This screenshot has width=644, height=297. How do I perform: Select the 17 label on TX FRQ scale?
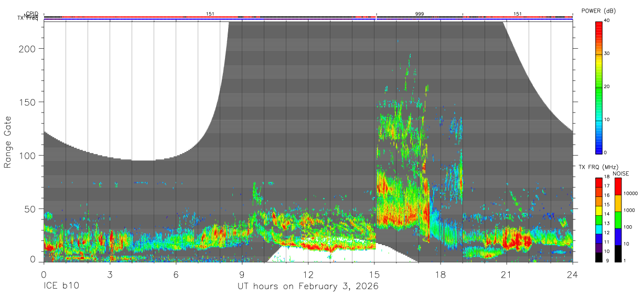pos(606,186)
